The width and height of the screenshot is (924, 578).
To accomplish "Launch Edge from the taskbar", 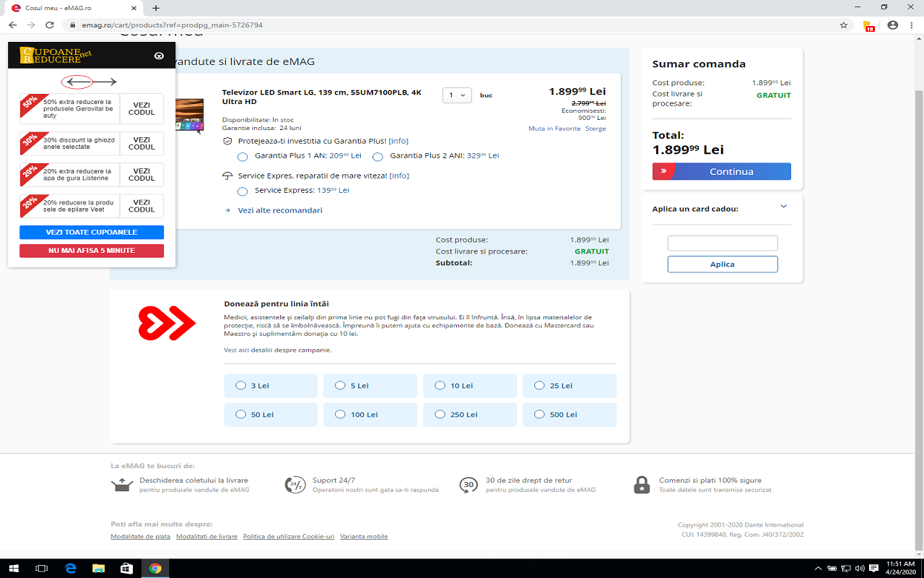I will coord(71,569).
